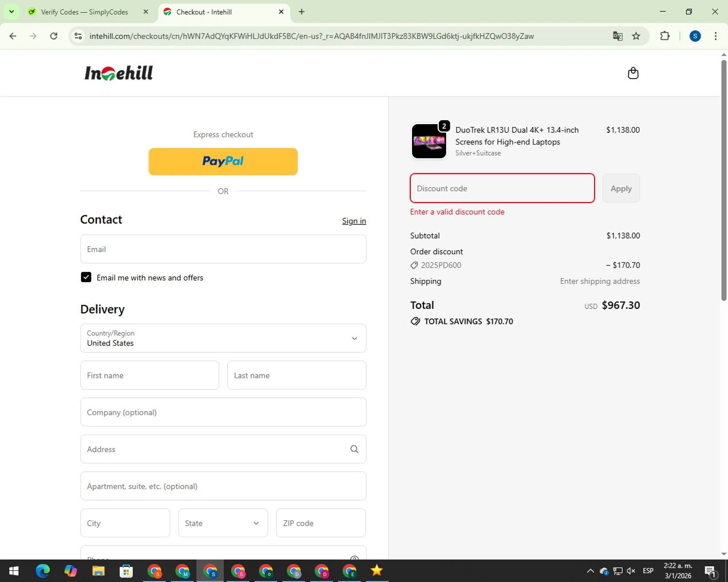Viewport: 728px width, 582px height.
Task: View site information icon in address bar
Action: point(78,36)
